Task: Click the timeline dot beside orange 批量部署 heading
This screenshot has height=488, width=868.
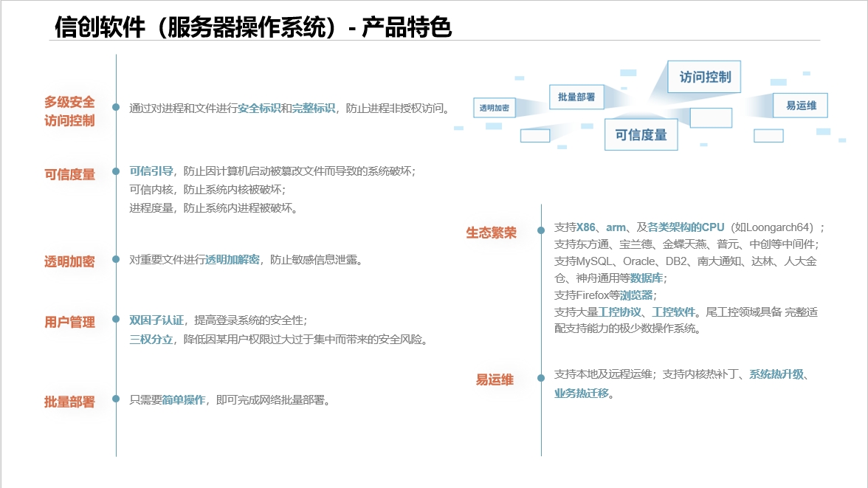Action: [x=116, y=399]
